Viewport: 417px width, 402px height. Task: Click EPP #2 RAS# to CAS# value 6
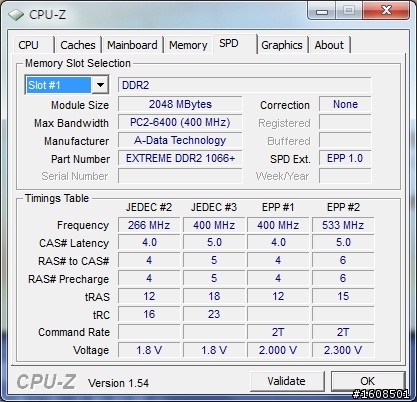pyautogui.click(x=343, y=260)
